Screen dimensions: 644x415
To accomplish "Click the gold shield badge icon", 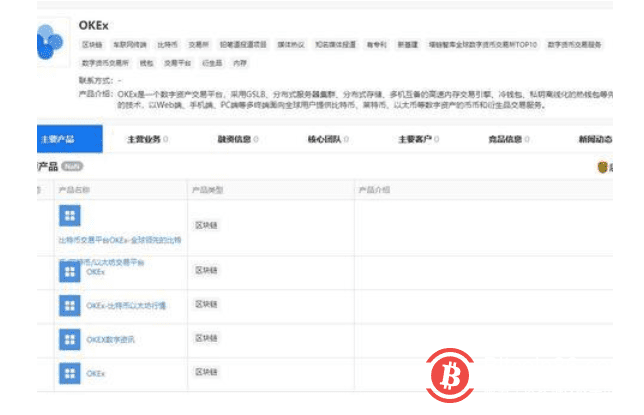I will tap(602, 167).
